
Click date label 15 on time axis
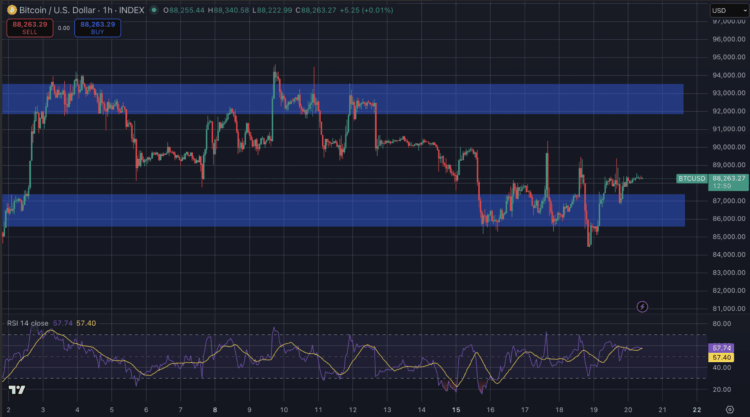[456, 410]
